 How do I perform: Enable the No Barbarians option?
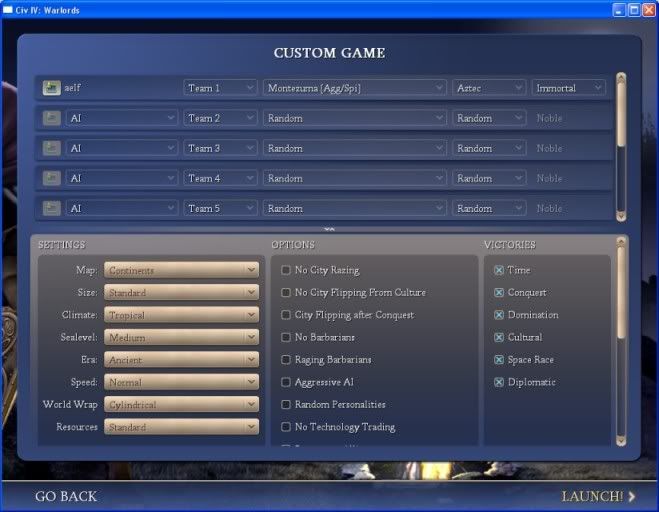click(286, 337)
